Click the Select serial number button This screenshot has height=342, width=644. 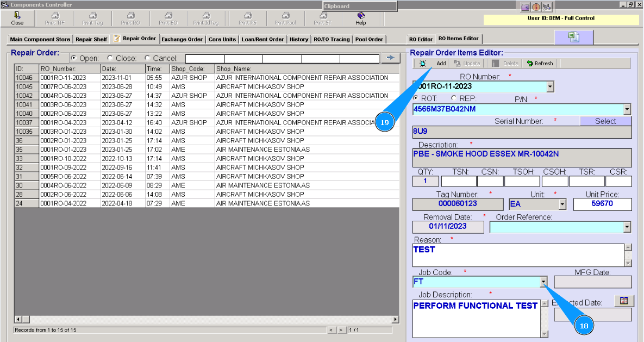coord(606,121)
